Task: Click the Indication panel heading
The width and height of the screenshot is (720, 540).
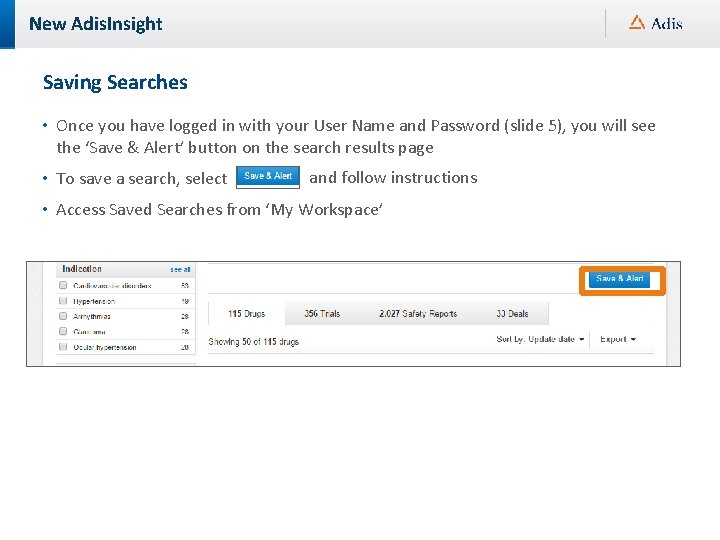Action: click(82, 269)
